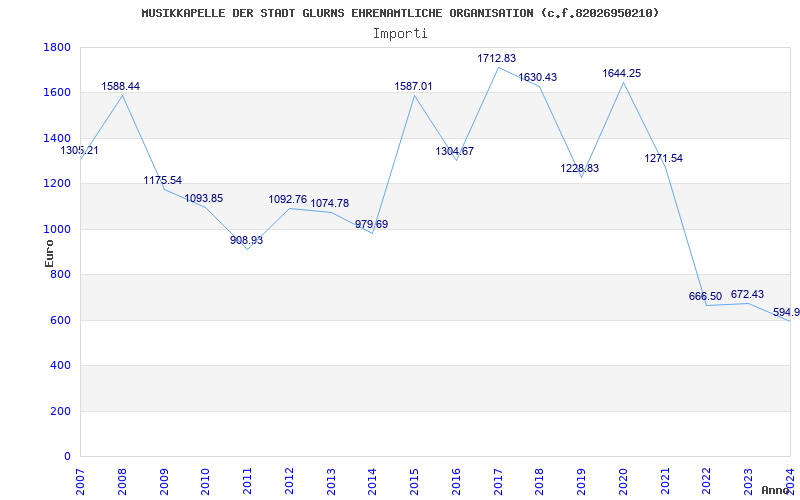Click the 979.69 data label
Screen dimensions: 800x500
(x=371, y=225)
